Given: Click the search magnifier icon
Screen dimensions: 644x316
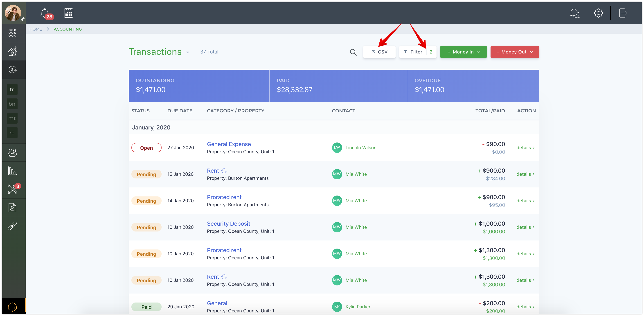Looking at the screenshot, I should (x=353, y=52).
